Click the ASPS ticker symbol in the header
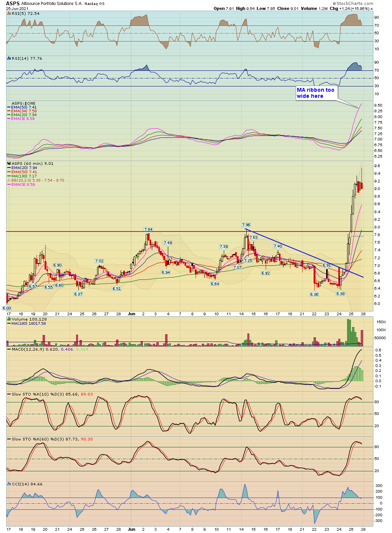This screenshot has height=533, width=392. [x=13, y=3]
